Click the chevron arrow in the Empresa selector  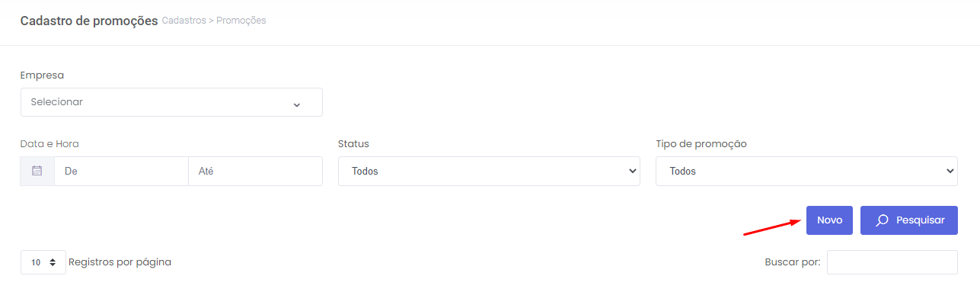click(297, 104)
